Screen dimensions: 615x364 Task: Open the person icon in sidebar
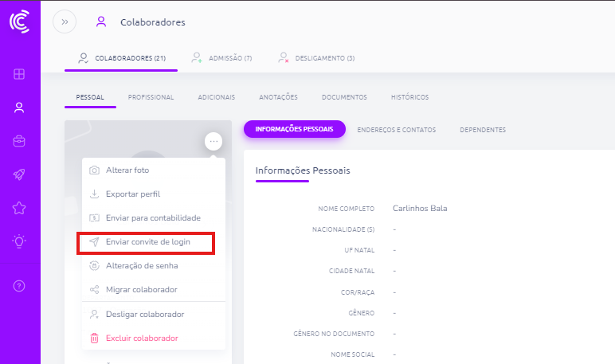pos(19,108)
